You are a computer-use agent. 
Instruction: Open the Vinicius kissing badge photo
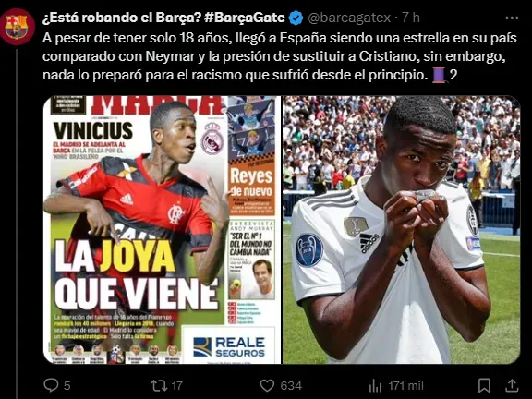402,230
